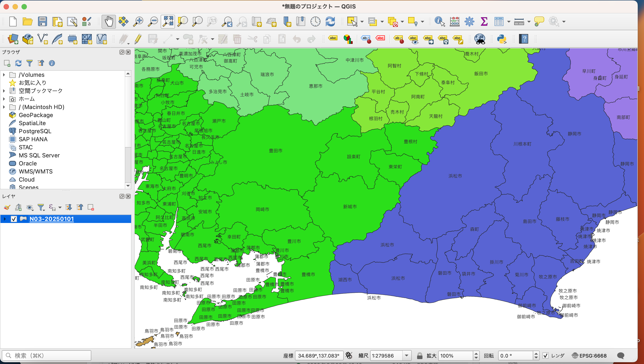Click the Refresh map canvas icon
644x364 pixels.
coord(330,21)
